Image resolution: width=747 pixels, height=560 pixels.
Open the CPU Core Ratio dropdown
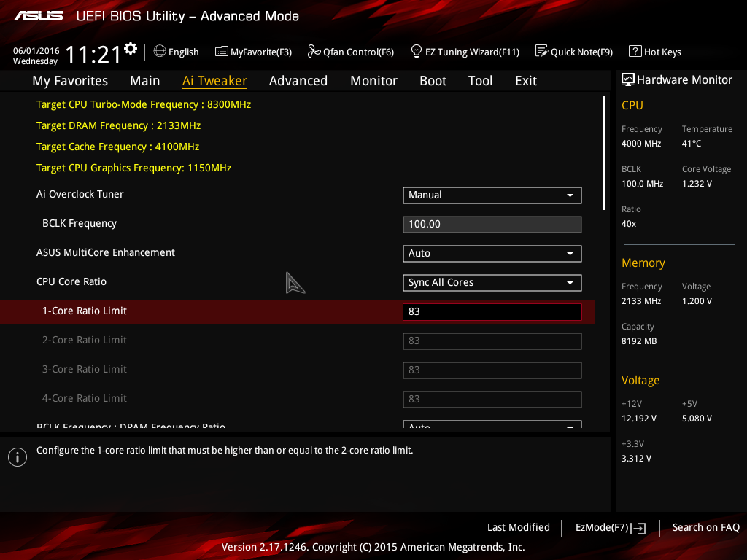point(492,283)
